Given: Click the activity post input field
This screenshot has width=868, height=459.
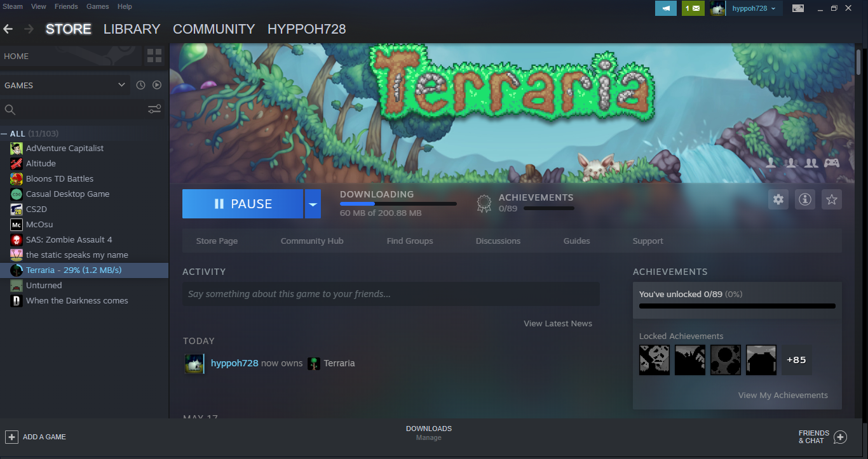Looking at the screenshot, I should [x=391, y=294].
